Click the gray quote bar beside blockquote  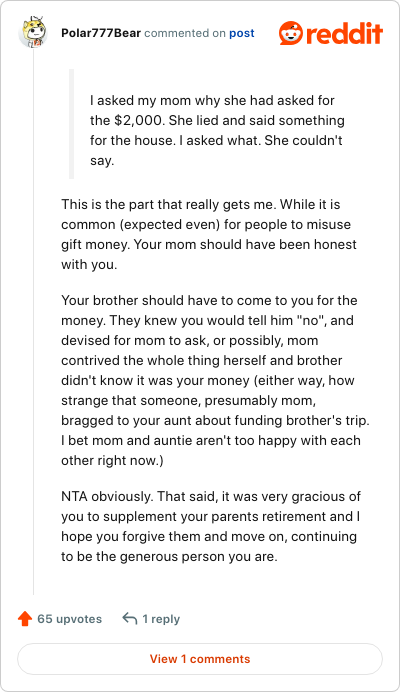click(72, 124)
